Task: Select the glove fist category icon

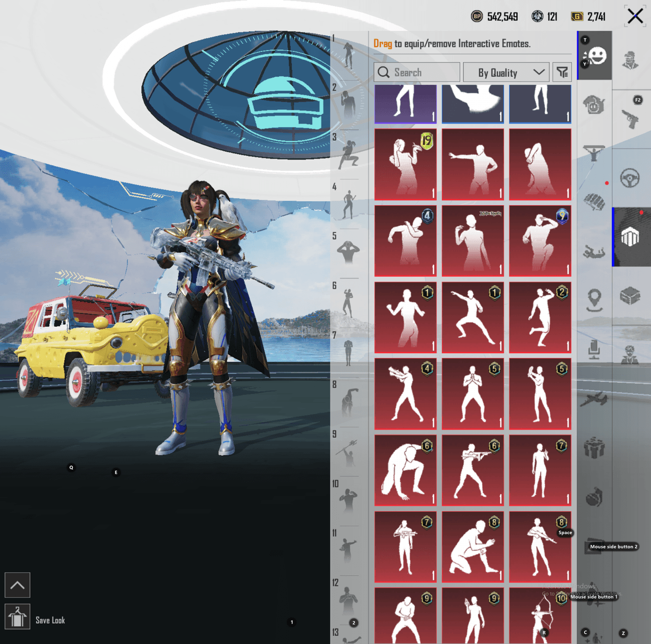Action: pyautogui.click(x=594, y=202)
